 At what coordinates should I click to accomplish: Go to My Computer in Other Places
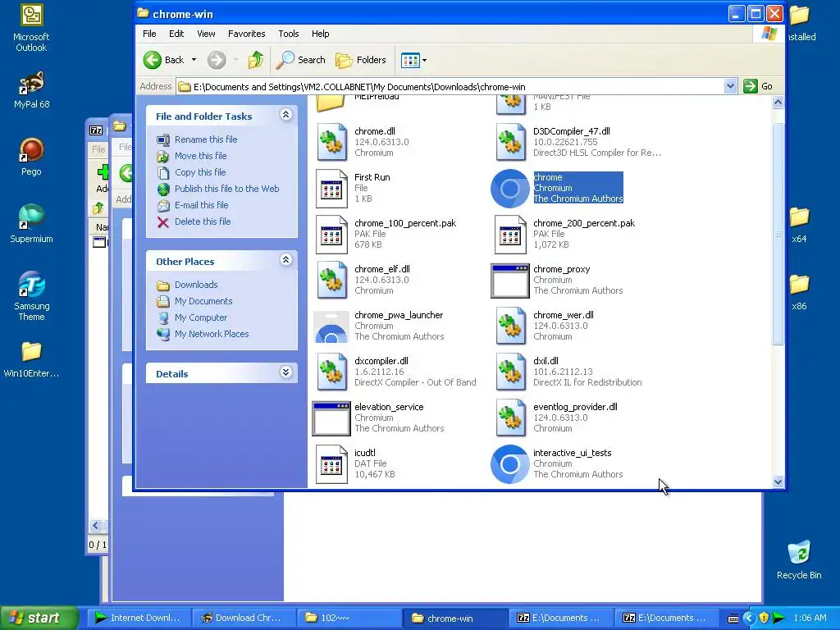click(x=201, y=317)
